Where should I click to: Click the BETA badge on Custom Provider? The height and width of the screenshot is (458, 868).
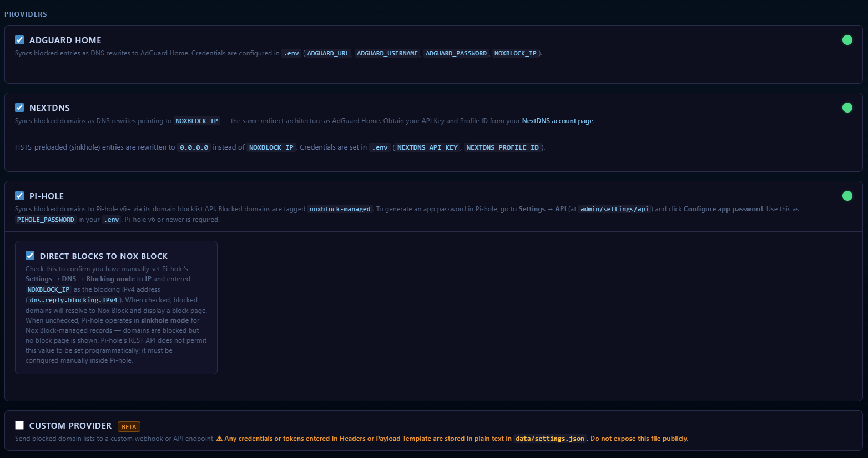click(129, 427)
